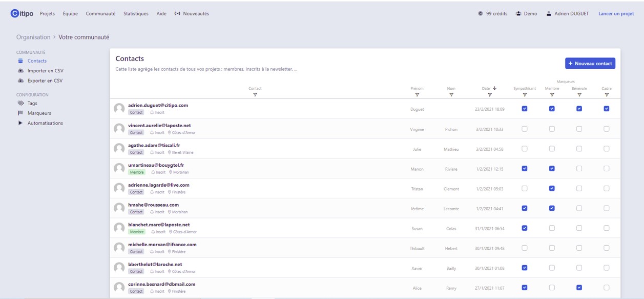
Task: Click the Automatisations play icon
Action: click(x=20, y=123)
